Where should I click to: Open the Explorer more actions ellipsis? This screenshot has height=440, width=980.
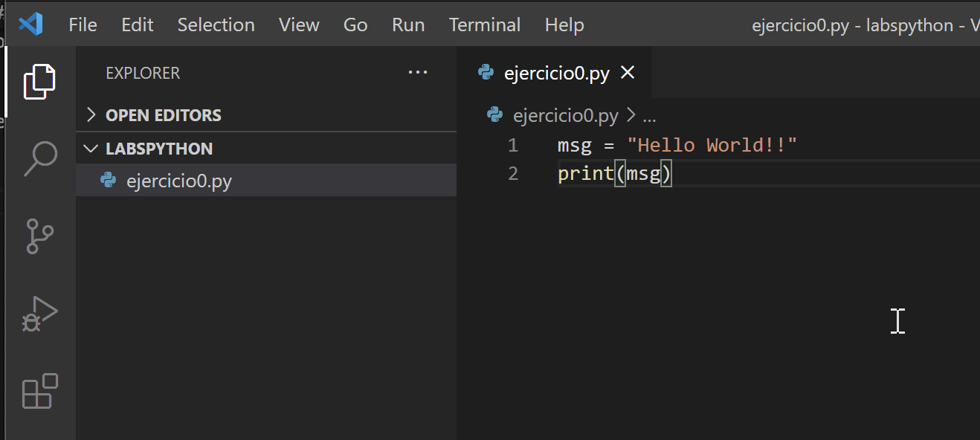pos(418,72)
